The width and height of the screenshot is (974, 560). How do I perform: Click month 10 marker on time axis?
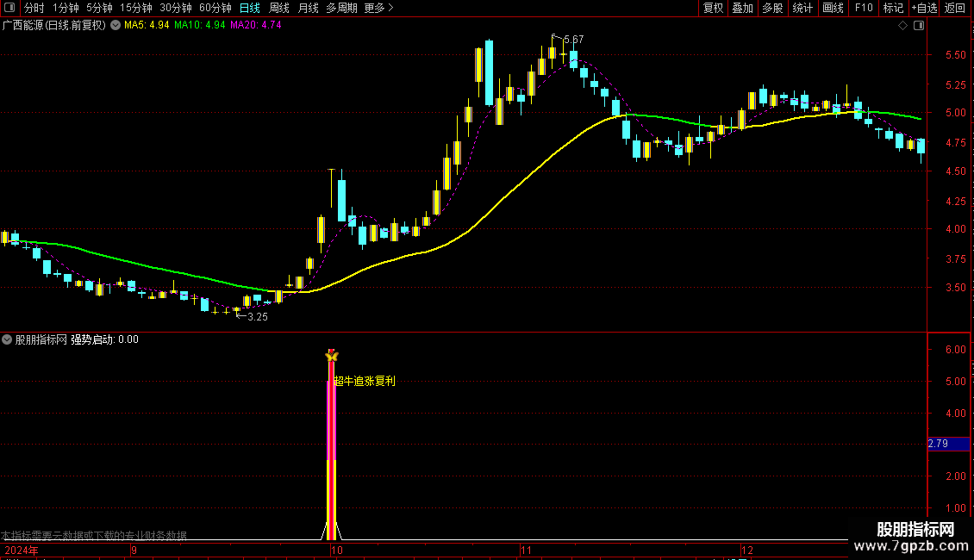(x=337, y=551)
